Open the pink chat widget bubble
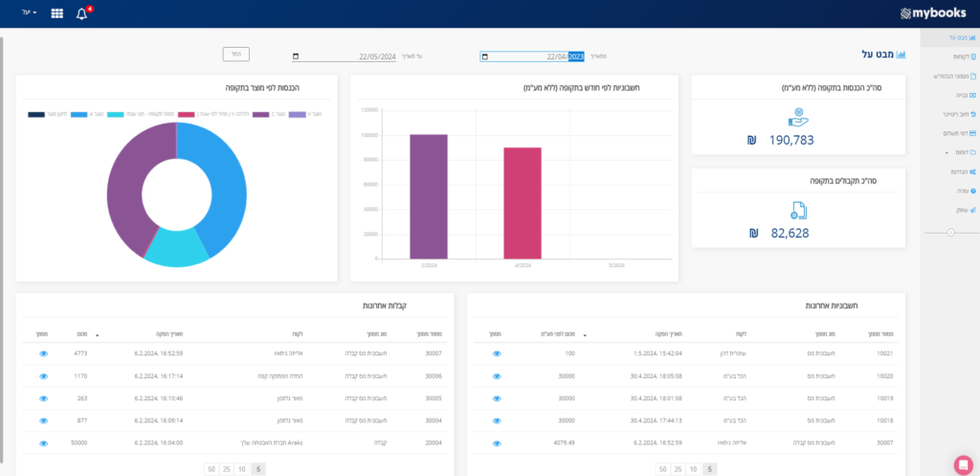 (x=963, y=465)
